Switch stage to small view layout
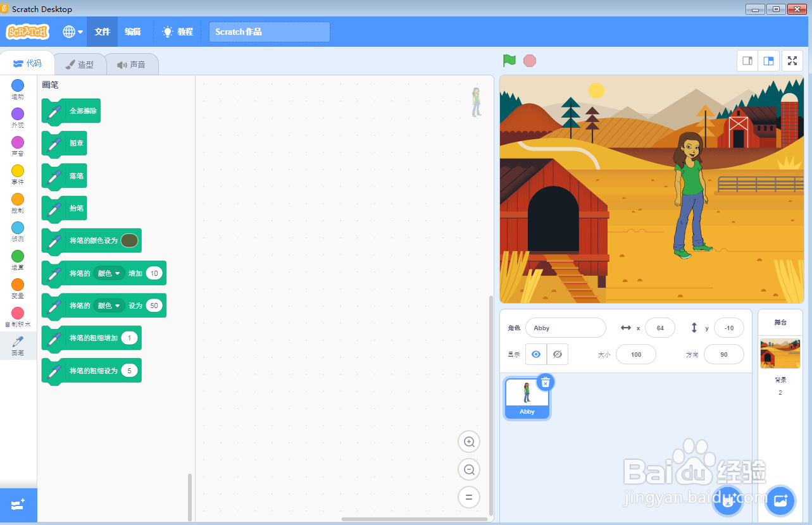Screen dimensions: 812x525 pyautogui.click(x=747, y=61)
